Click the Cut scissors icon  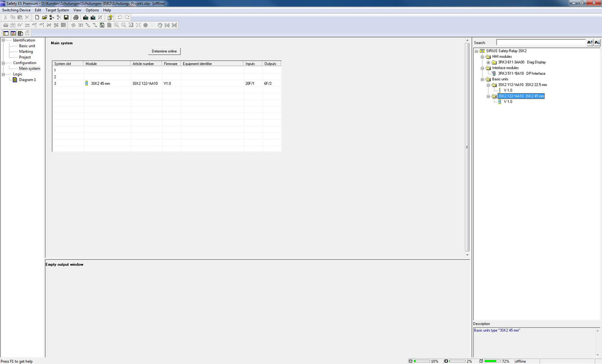point(5,17)
